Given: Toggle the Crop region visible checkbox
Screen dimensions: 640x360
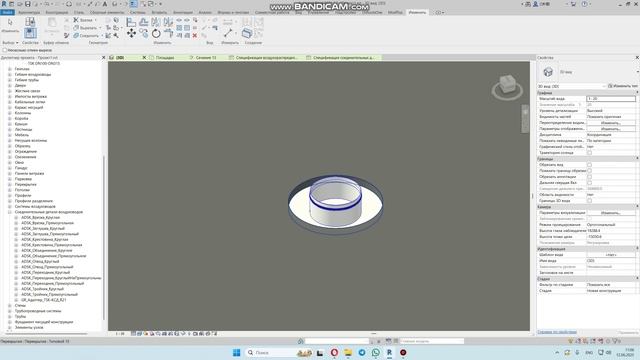Looking at the screenshot, I should coord(589,171).
